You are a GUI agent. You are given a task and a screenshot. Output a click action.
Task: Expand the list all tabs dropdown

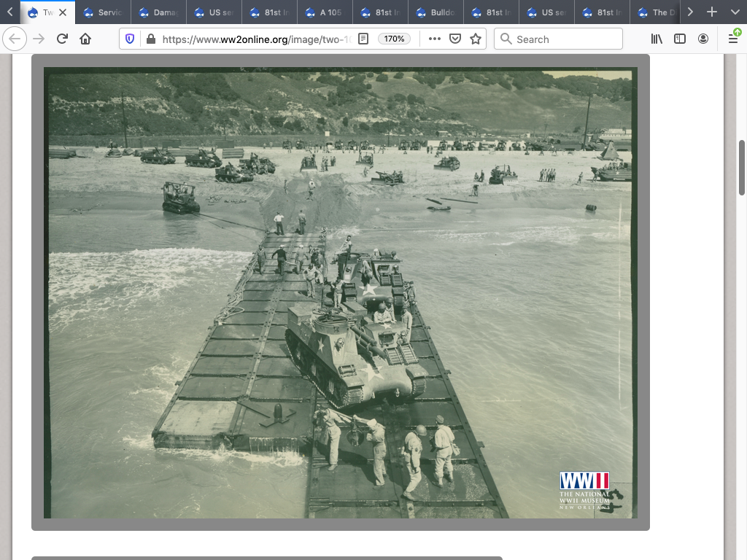(x=735, y=12)
